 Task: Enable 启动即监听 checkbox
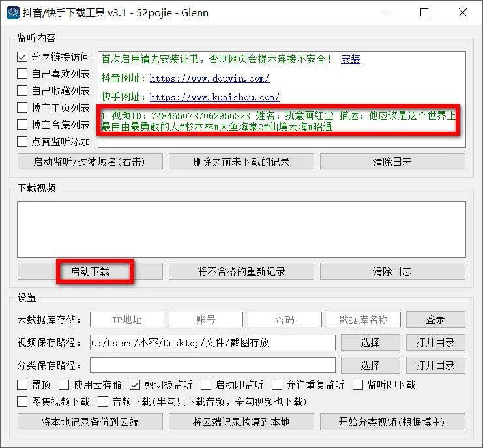206,385
